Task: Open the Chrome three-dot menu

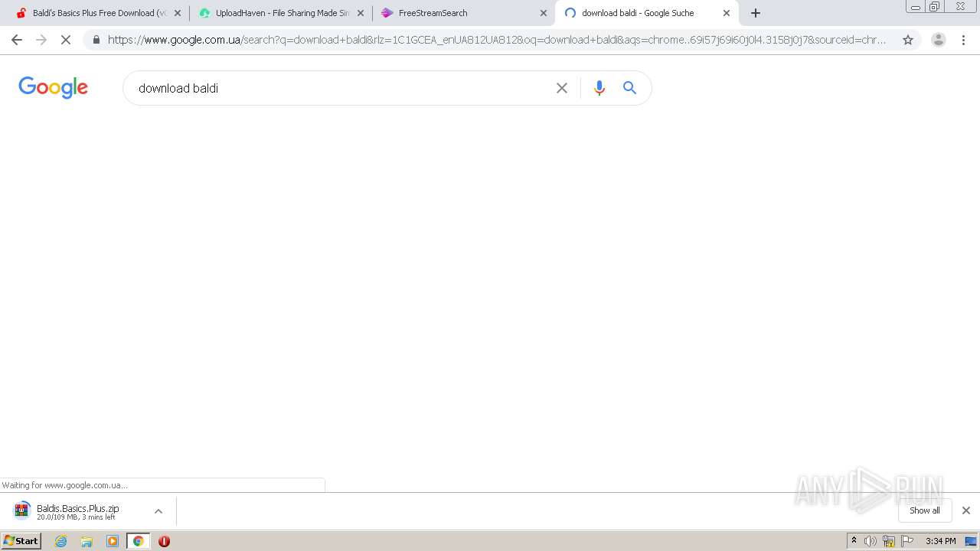Action: click(x=963, y=40)
